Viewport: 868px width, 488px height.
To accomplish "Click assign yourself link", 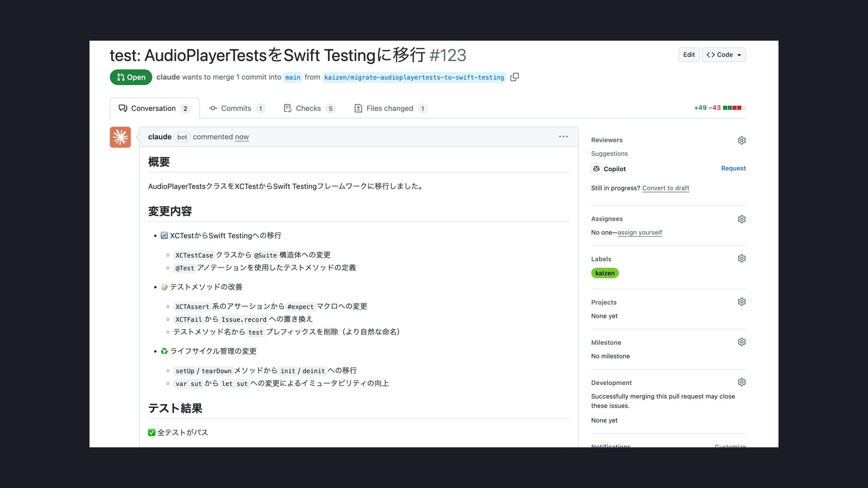I will click(x=640, y=232).
